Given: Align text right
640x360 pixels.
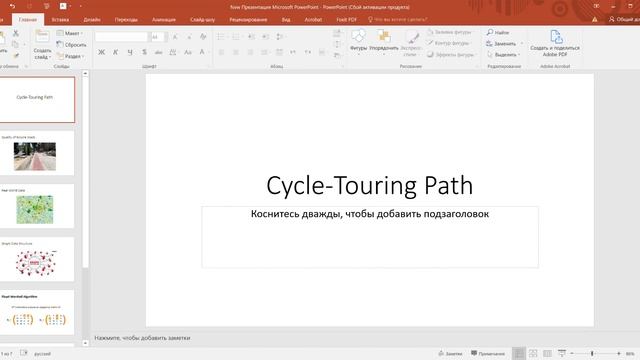Looking at the screenshot, I should [x=250, y=52].
